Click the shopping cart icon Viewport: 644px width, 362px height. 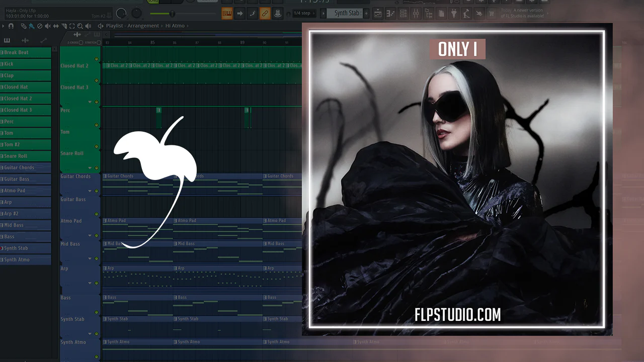(492, 14)
